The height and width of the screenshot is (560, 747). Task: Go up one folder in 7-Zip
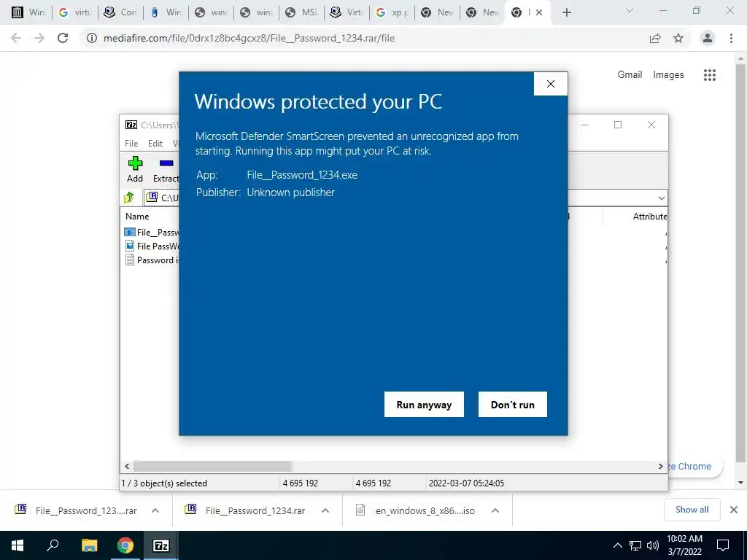[x=129, y=197]
